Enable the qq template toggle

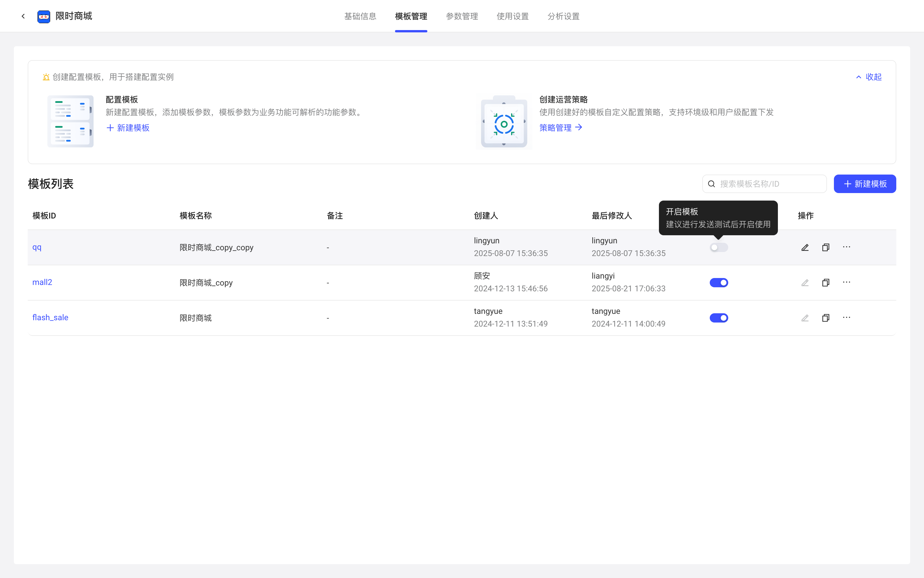tap(719, 247)
